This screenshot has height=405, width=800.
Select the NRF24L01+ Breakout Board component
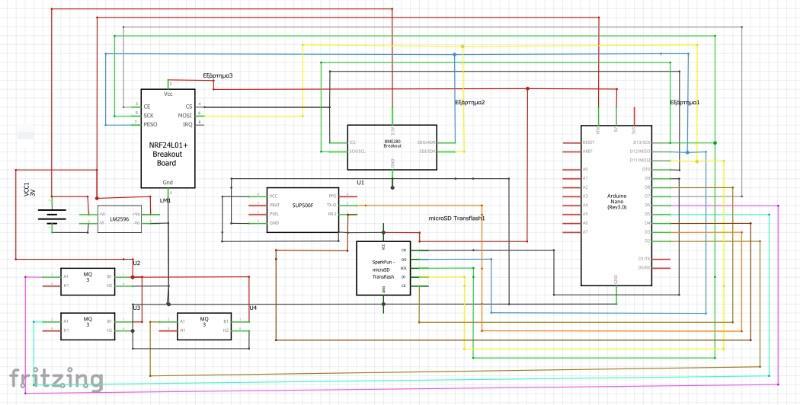(x=168, y=139)
